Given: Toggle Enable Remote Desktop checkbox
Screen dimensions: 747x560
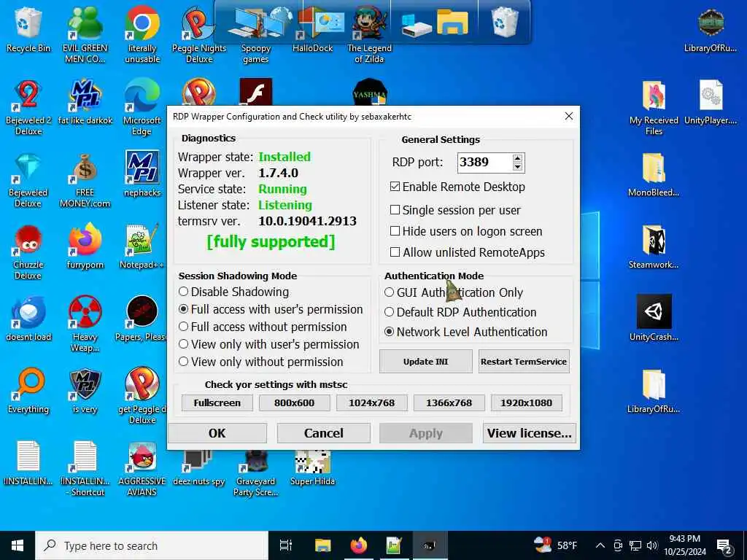Looking at the screenshot, I should tap(395, 187).
